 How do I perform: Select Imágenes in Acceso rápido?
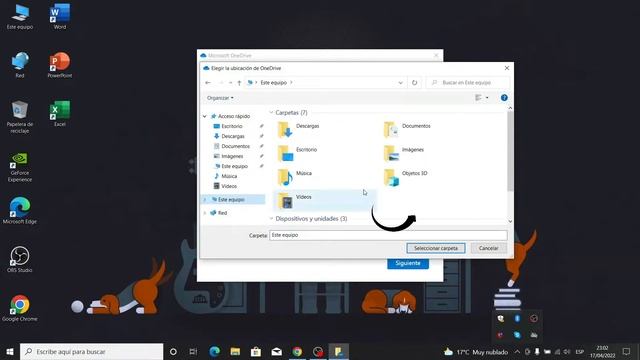pyautogui.click(x=232, y=156)
